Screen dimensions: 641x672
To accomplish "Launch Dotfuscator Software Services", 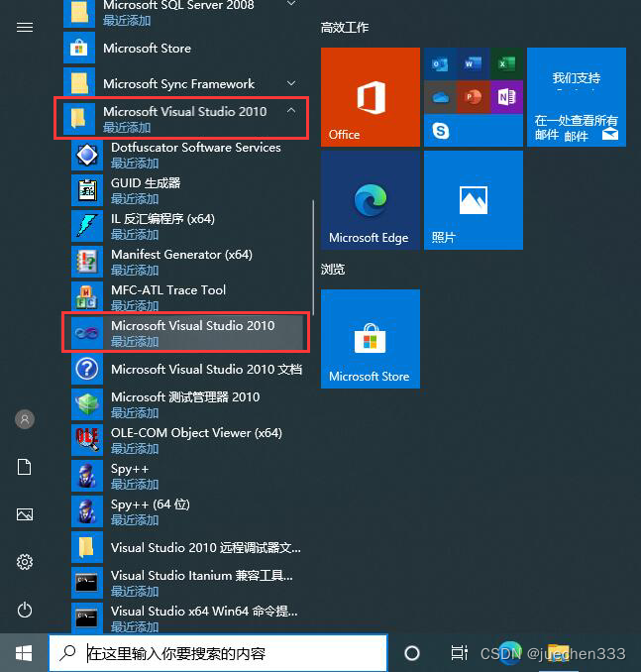I will tap(188, 155).
